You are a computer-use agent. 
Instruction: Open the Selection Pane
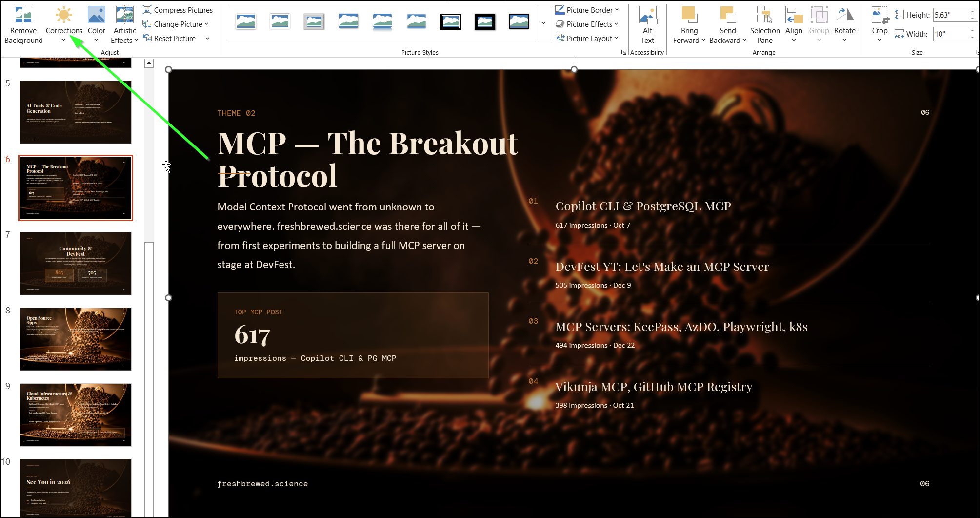point(764,24)
